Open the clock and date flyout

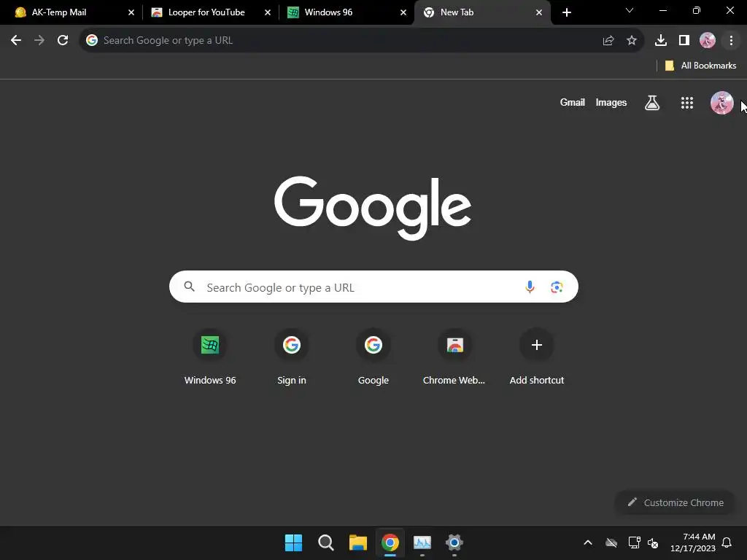(693, 542)
